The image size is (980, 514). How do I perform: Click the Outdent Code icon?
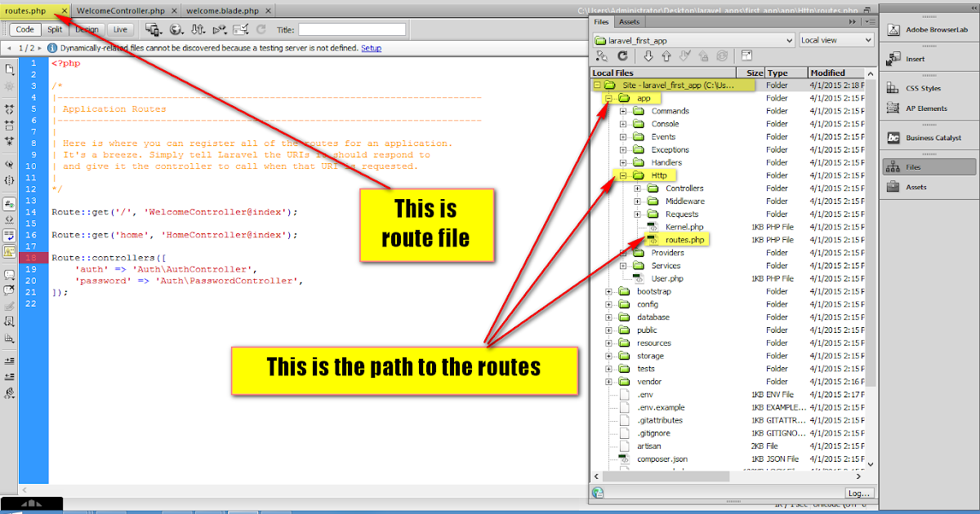[10, 376]
